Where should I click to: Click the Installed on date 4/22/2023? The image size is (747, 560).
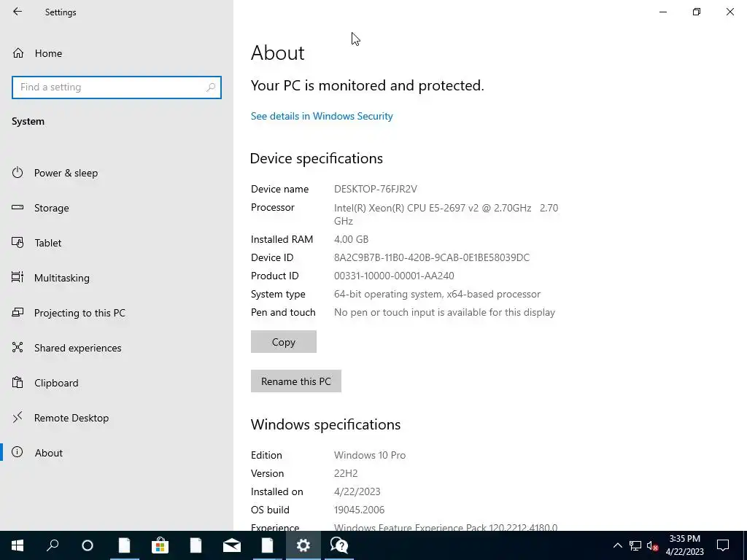point(357,491)
